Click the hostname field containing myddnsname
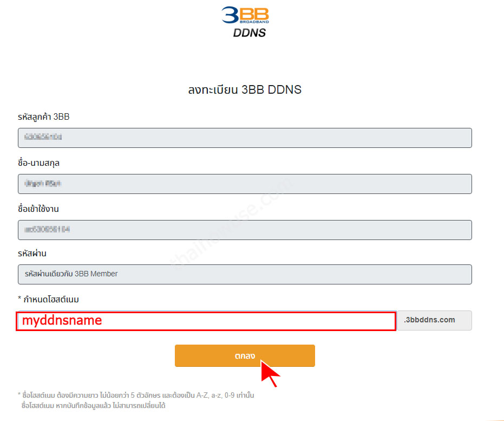The image size is (504, 421). 206,321
